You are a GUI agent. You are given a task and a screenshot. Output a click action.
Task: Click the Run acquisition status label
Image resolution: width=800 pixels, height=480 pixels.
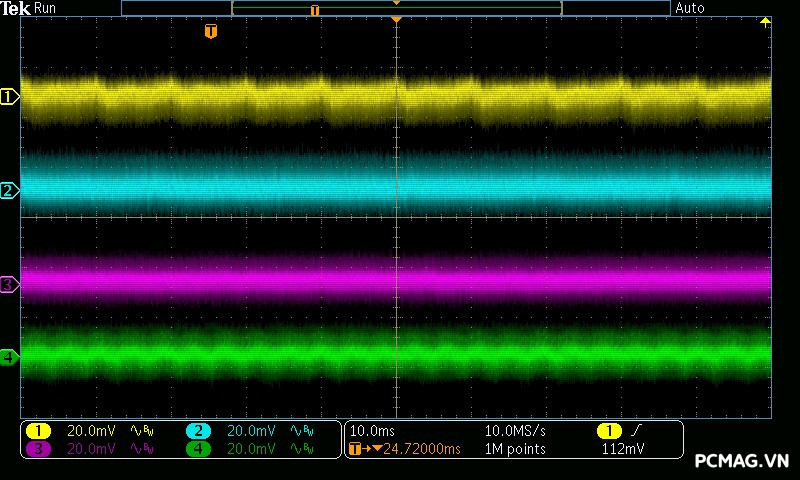46,8
